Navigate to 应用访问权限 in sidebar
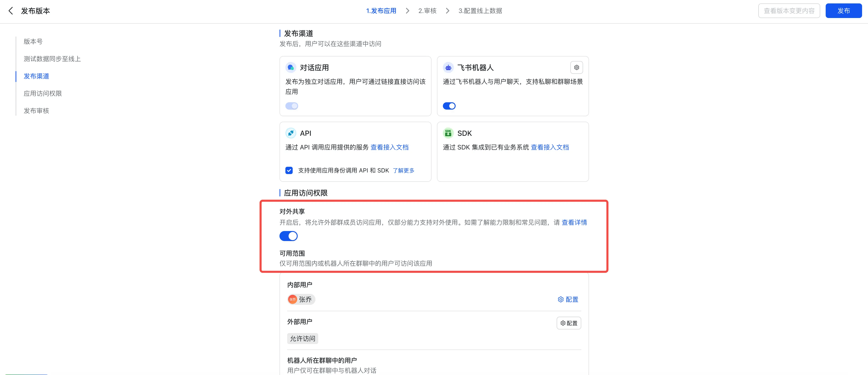 point(43,93)
